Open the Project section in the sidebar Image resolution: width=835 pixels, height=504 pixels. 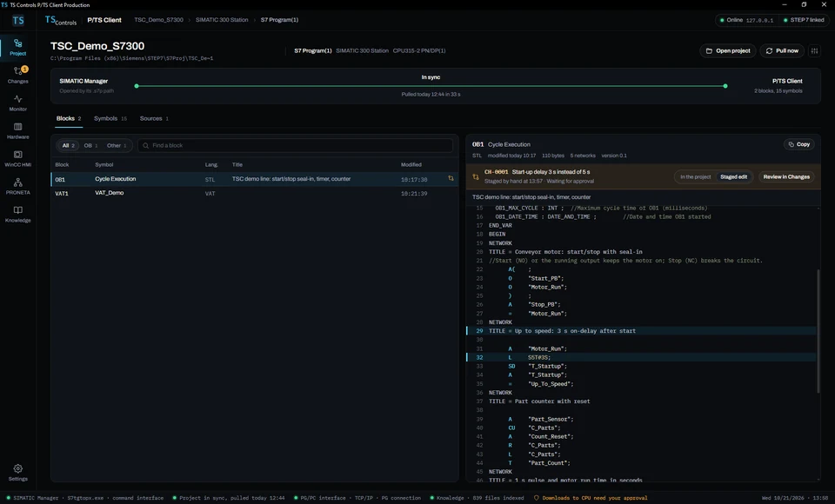(x=17, y=47)
